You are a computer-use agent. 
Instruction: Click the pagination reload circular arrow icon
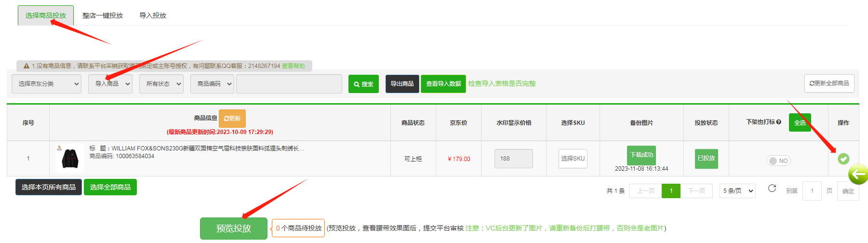[x=772, y=189]
